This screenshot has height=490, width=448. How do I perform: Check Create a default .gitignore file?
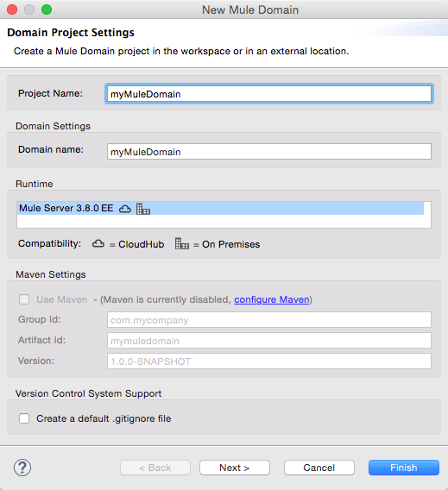[x=24, y=418]
